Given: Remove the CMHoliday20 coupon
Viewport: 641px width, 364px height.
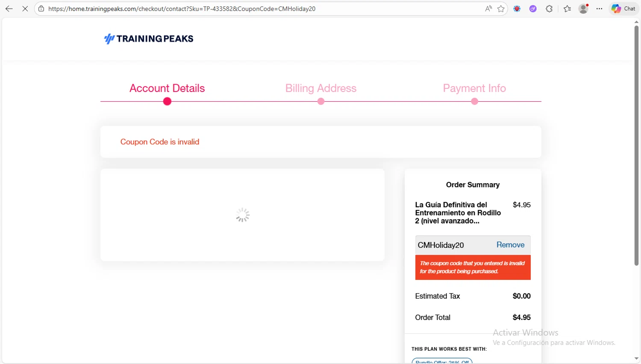Looking at the screenshot, I should click(x=510, y=245).
